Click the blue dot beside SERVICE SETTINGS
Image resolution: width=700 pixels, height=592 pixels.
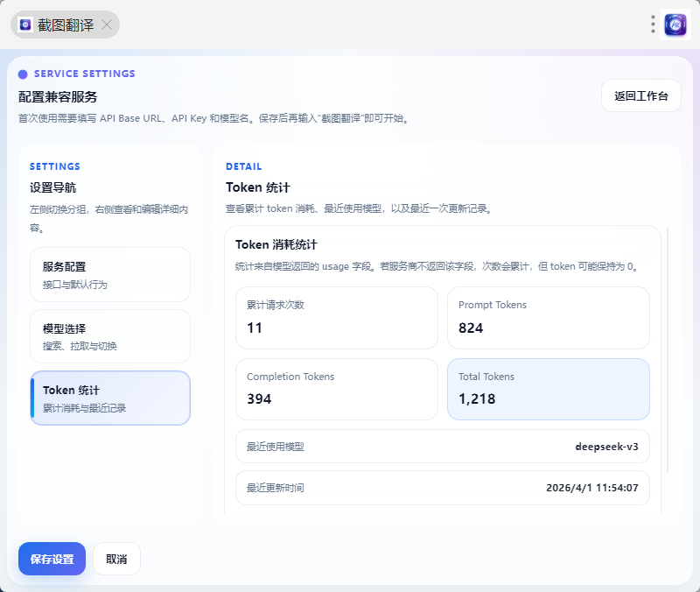[23, 74]
